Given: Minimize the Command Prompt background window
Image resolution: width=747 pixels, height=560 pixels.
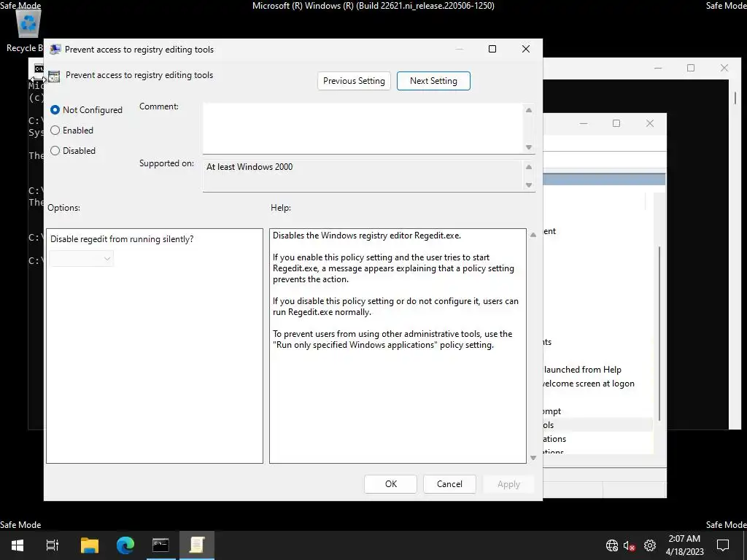Looking at the screenshot, I should point(658,68).
